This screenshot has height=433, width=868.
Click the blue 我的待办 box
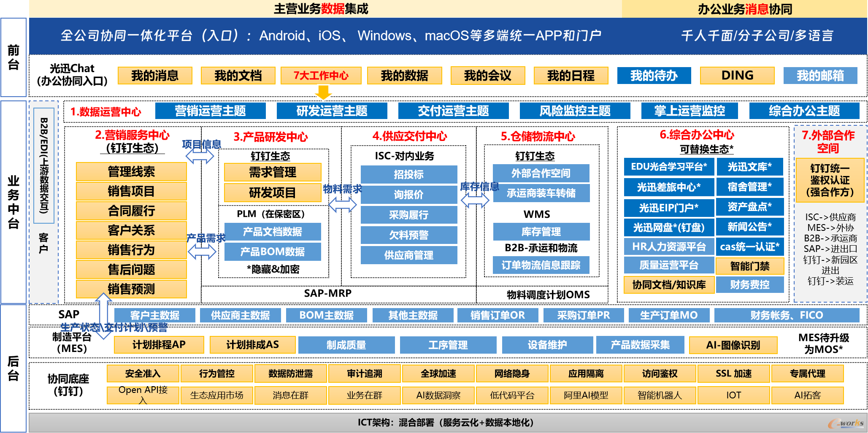pyautogui.click(x=654, y=76)
